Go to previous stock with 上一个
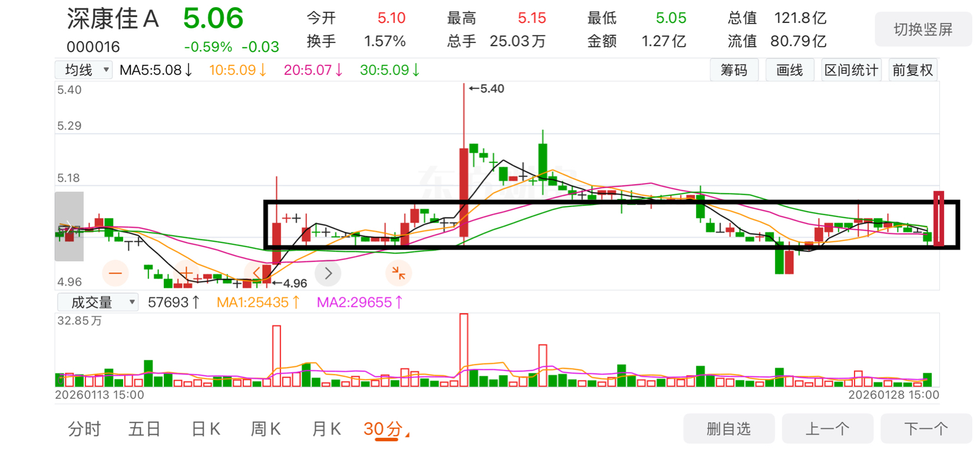The image size is (980, 453). point(827,429)
